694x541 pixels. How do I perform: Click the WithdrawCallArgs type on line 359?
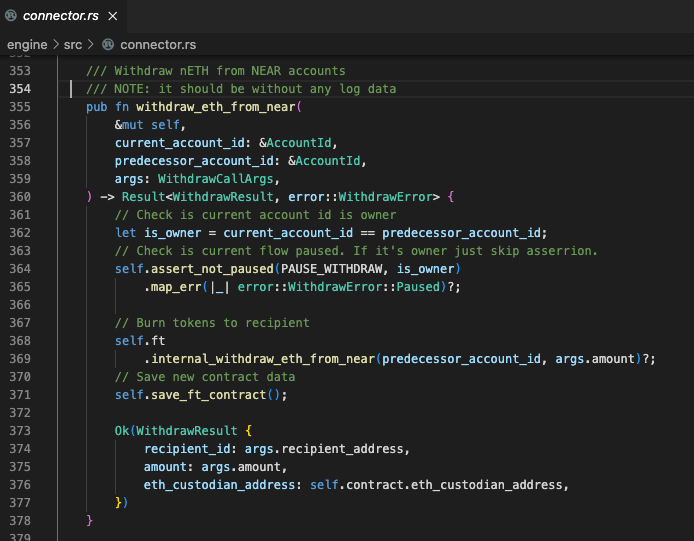point(216,179)
